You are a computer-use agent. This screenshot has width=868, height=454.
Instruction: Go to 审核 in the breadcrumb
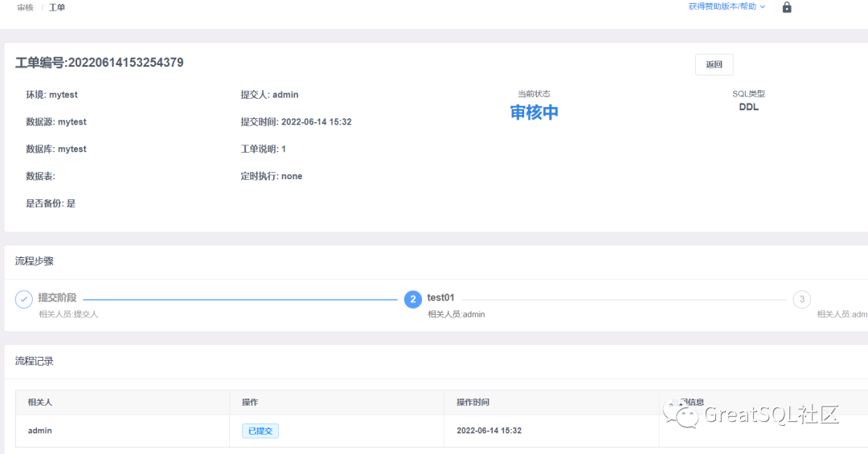click(x=26, y=7)
